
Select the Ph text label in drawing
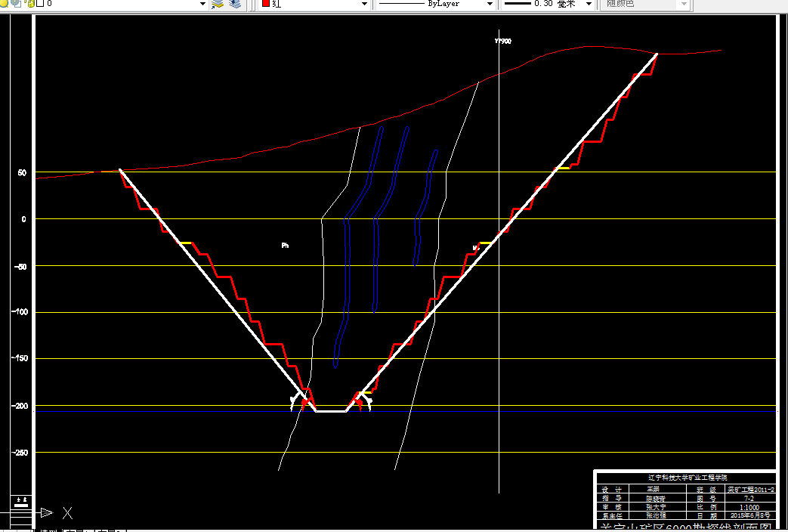coord(285,246)
